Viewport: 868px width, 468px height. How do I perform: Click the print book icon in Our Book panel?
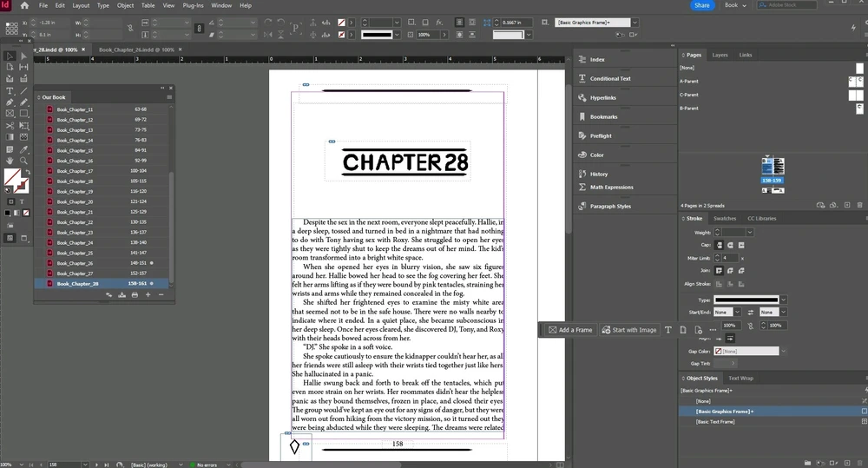tap(135, 295)
